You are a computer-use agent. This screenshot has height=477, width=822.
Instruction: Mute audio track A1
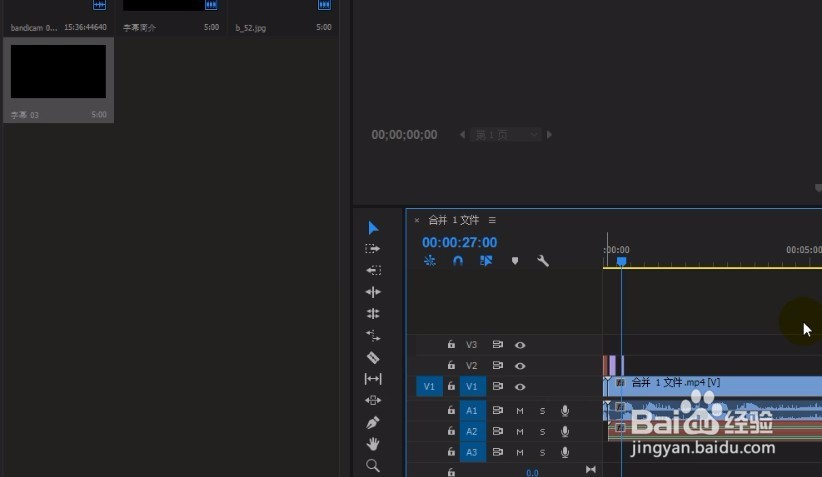520,411
